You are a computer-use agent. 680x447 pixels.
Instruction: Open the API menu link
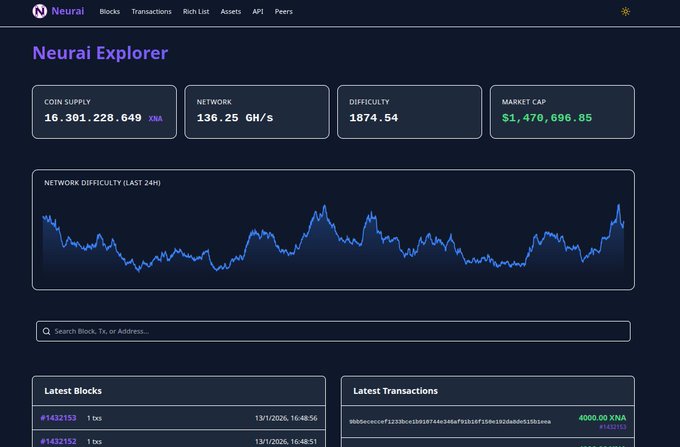pyautogui.click(x=258, y=11)
